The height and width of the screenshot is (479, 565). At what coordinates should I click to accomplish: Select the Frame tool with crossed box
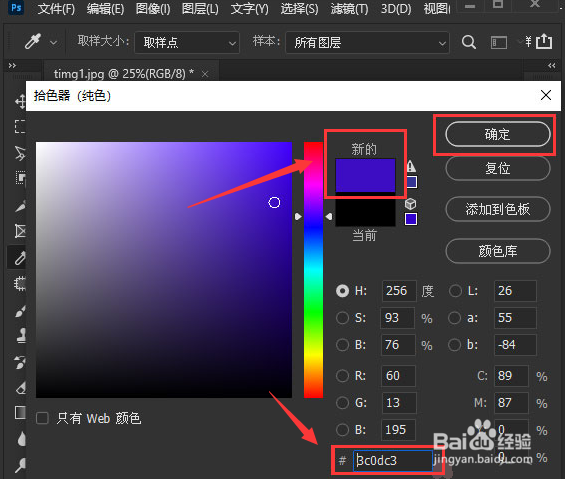click(x=20, y=231)
